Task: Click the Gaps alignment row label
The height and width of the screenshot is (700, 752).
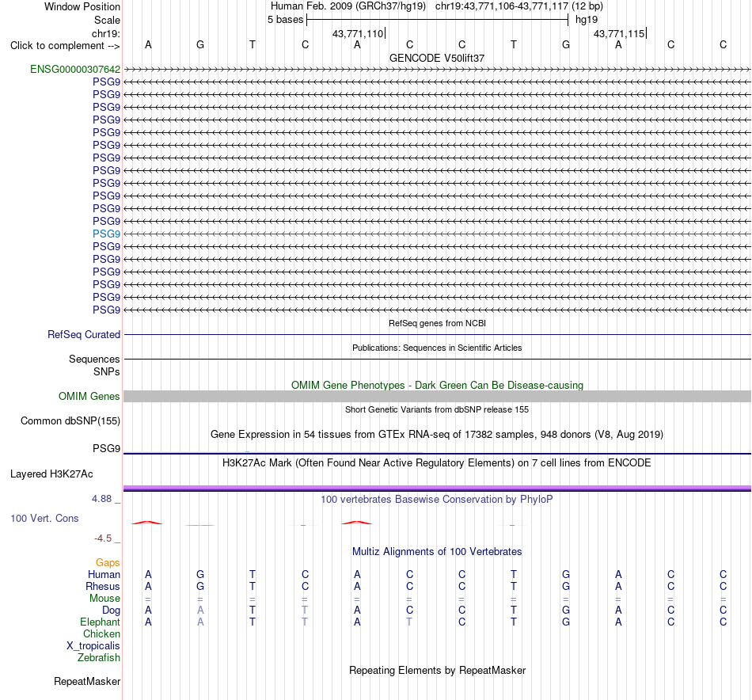Action: tap(108, 563)
